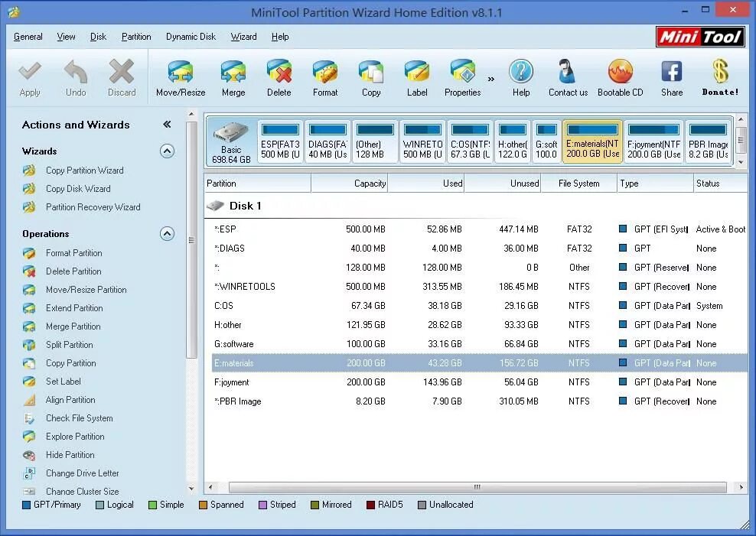Click the Change Drive Letter sidebar icon
The width and height of the screenshot is (756, 536).
click(29, 473)
